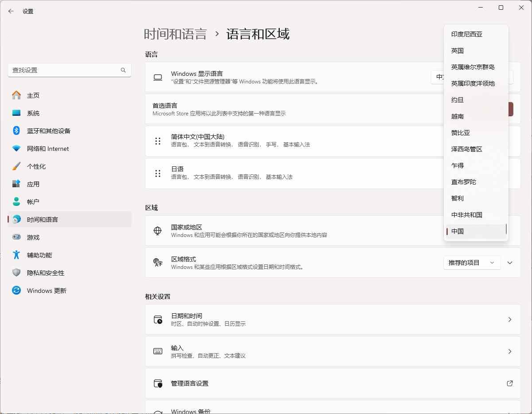This screenshot has width=532, height=414.
Task: Open the 输入 settings row
Action: [x=333, y=351]
